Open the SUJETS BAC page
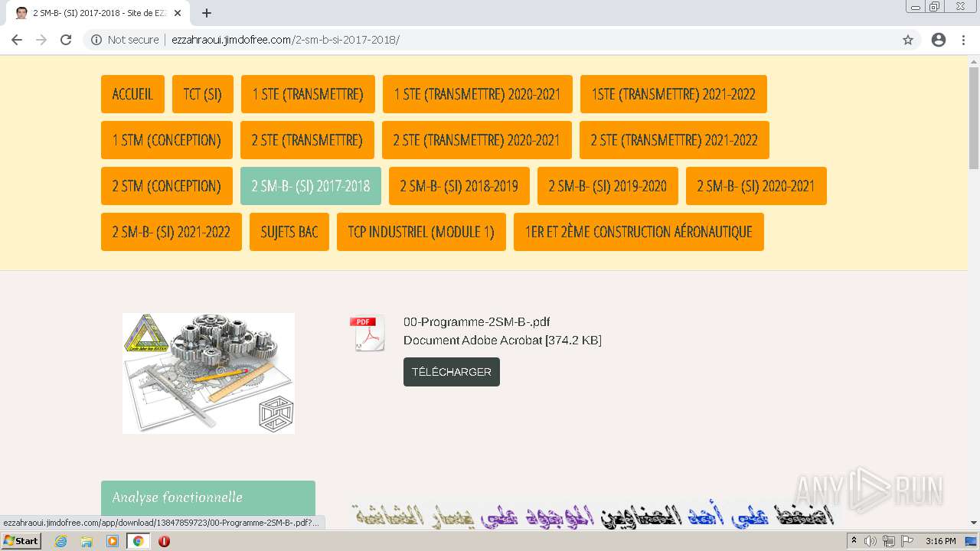The width and height of the screenshot is (980, 551). pos(289,232)
